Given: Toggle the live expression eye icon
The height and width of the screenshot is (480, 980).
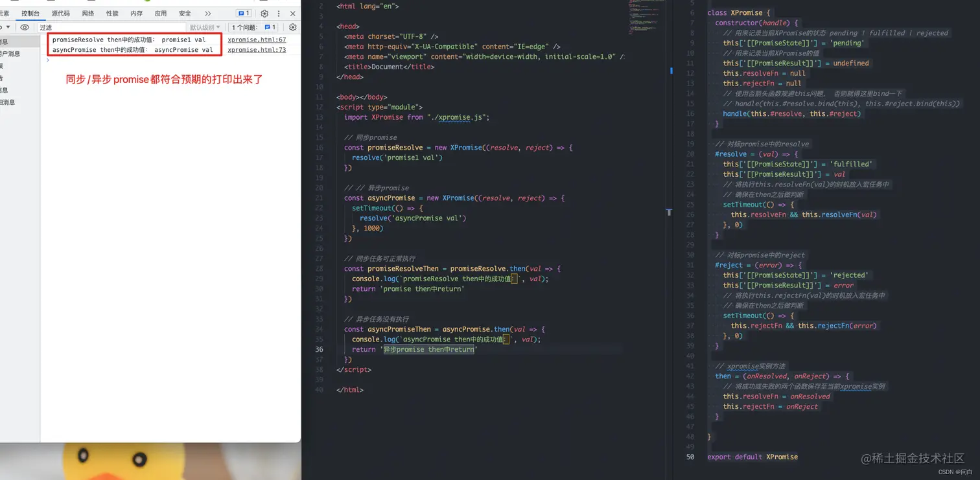Looking at the screenshot, I should tap(25, 27).
